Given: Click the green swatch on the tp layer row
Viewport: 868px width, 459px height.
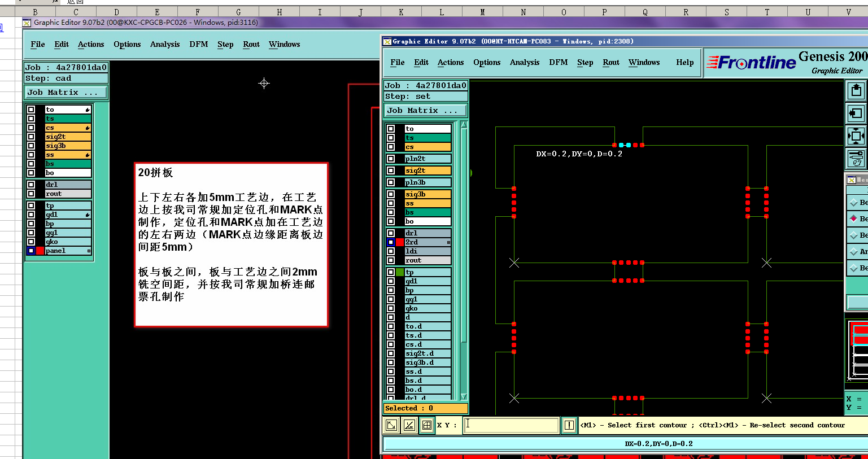Looking at the screenshot, I should [400, 272].
